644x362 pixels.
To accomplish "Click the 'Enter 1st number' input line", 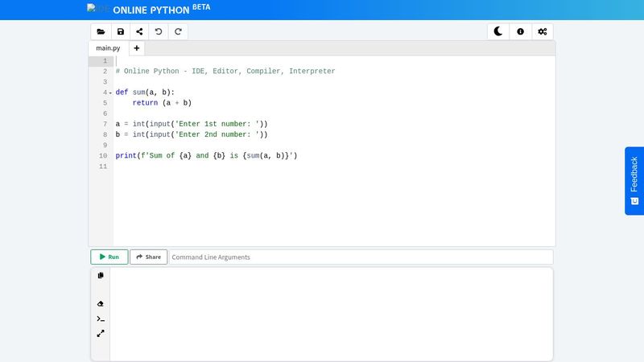I will [x=192, y=124].
